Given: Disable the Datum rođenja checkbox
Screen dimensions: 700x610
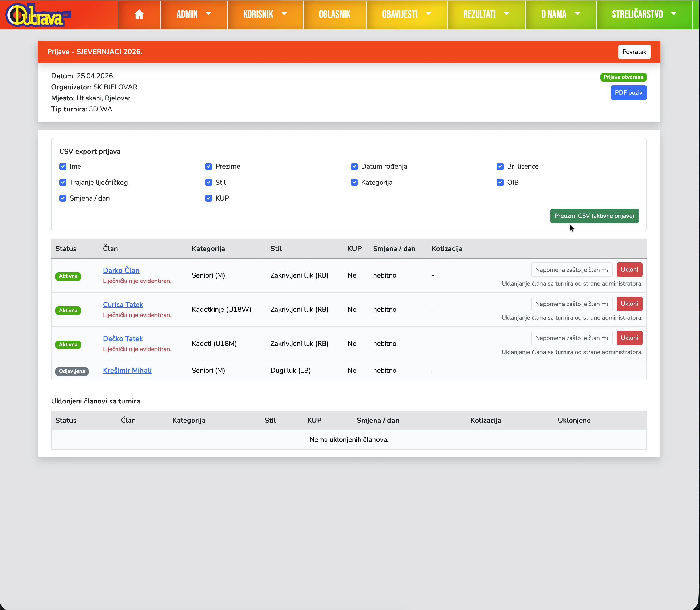Looking at the screenshot, I should (x=354, y=166).
